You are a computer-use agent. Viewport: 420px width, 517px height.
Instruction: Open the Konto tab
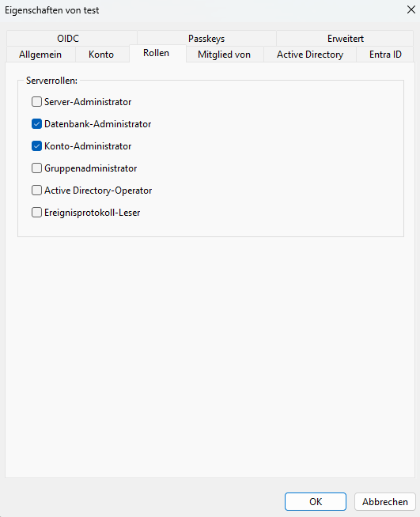point(101,55)
